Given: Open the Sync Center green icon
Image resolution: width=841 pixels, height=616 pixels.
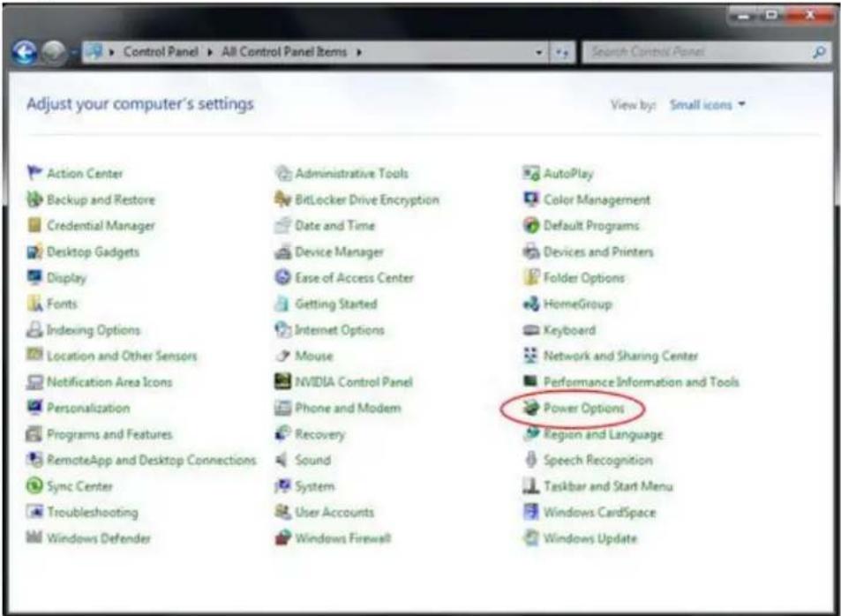Looking at the screenshot, I should tap(34, 485).
